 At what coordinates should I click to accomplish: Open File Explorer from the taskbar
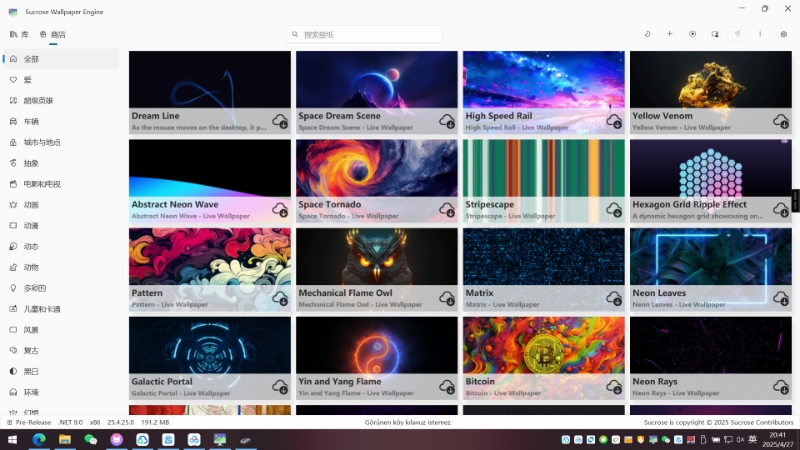tap(65, 439)
